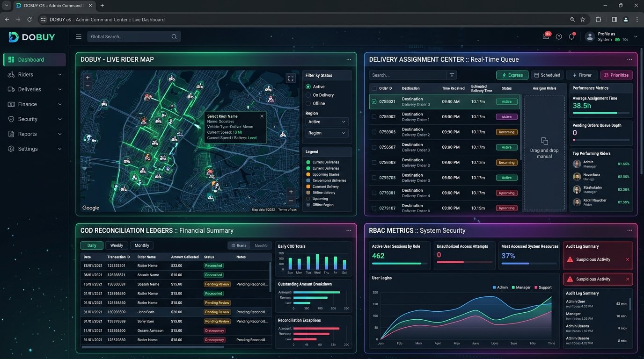
Task: Dismiss the first Suspicious Activity alert
Action: pos(628,259)
